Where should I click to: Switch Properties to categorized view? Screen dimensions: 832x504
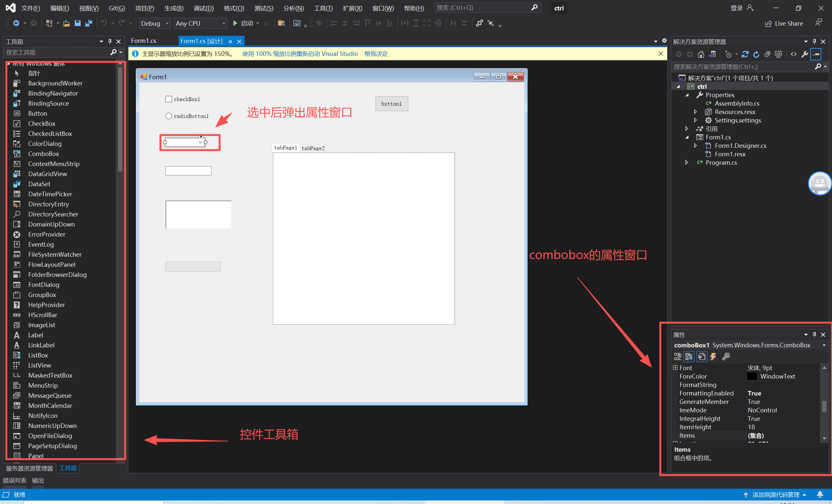678,356
